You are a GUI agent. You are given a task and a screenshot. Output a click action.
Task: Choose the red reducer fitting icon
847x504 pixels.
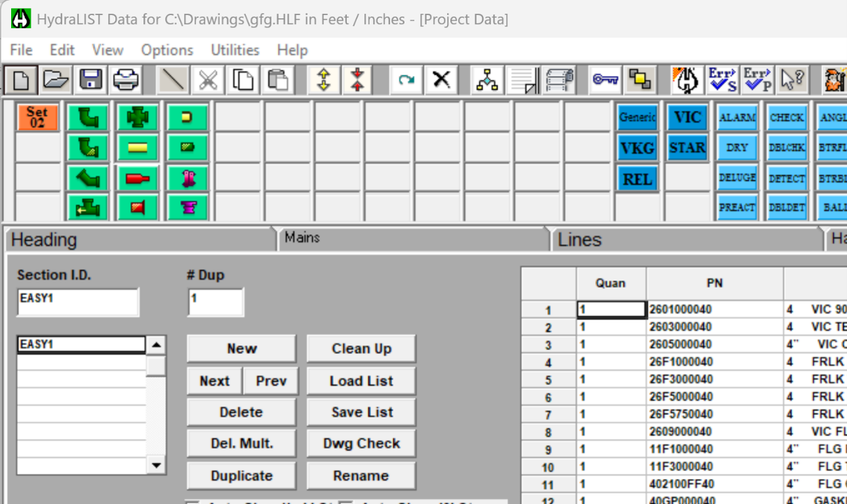[x=137, y=178]
